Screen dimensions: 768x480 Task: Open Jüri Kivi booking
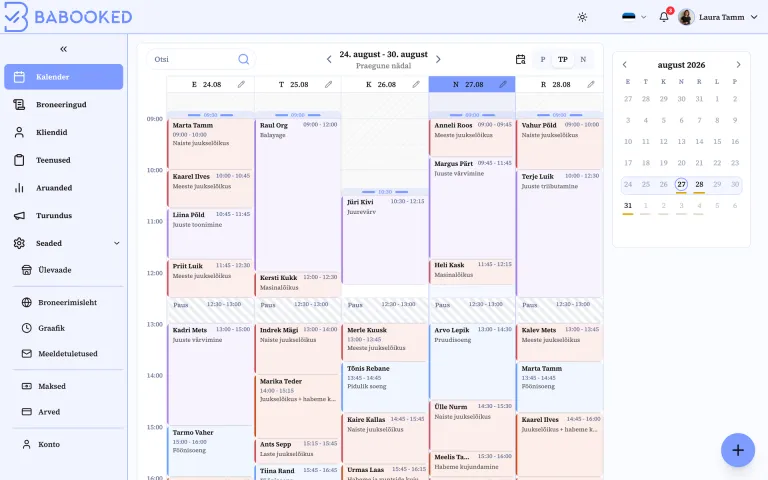coord(385,240)
